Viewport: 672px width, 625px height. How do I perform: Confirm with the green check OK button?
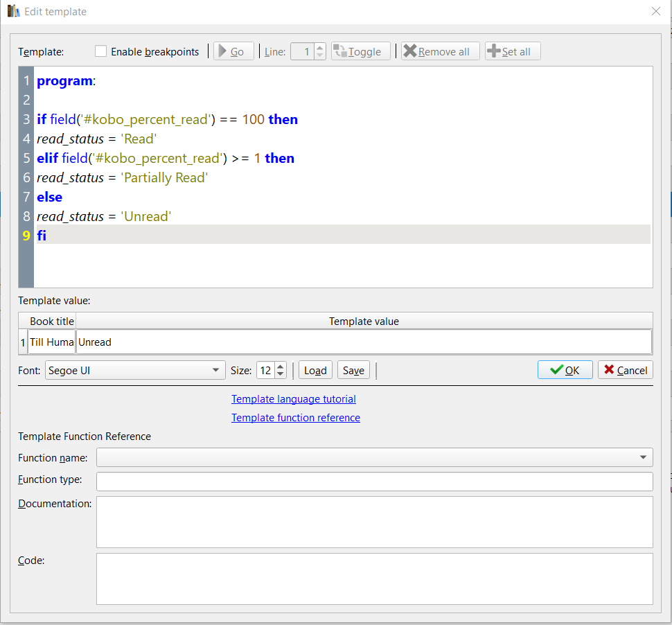click(x=565, y=370)
